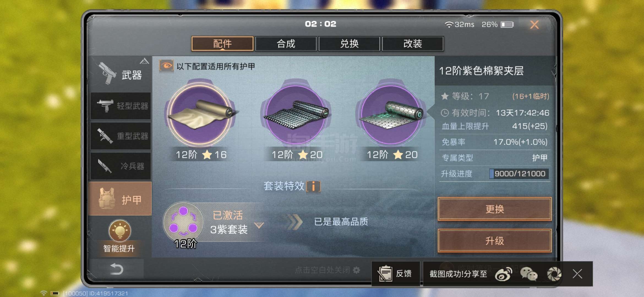644x297 pixels.
Task: Switch to the 改装 tab
Action: pyautogui.click(x=413, y=44)
